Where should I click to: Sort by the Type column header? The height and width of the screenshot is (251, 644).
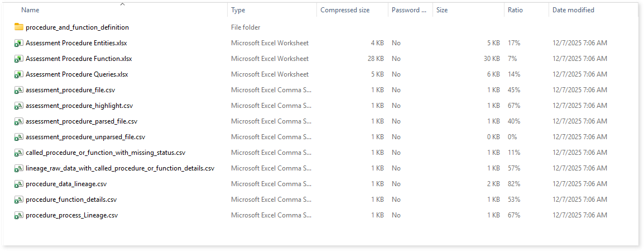pos(238,10)
